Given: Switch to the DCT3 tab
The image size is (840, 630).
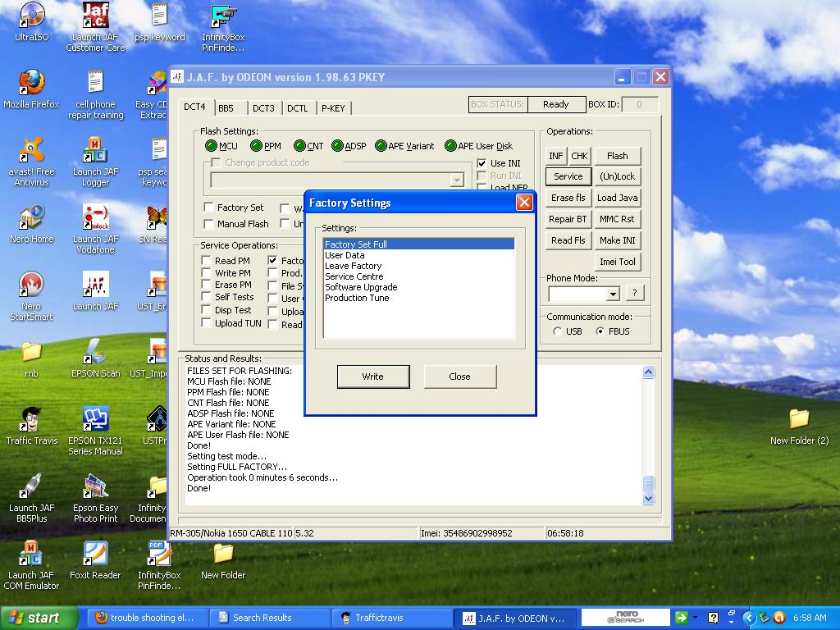Looking at the screenshot, I should (263, 107).
